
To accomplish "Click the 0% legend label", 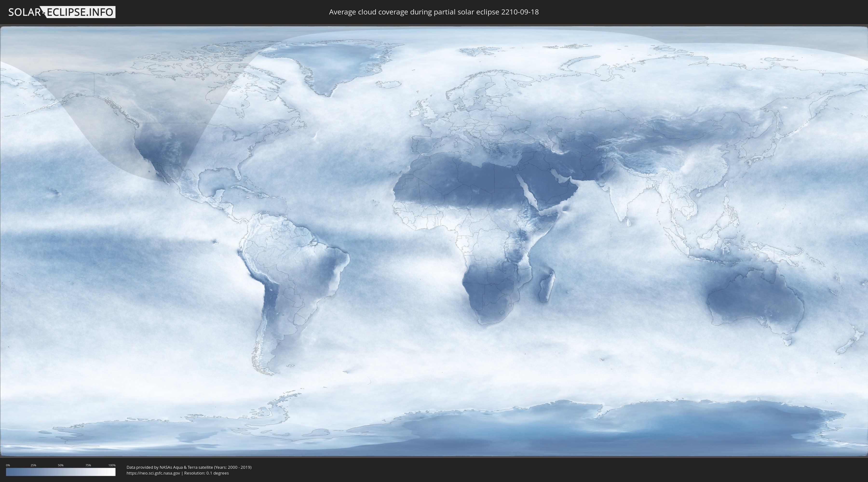I will pos(8,465).
